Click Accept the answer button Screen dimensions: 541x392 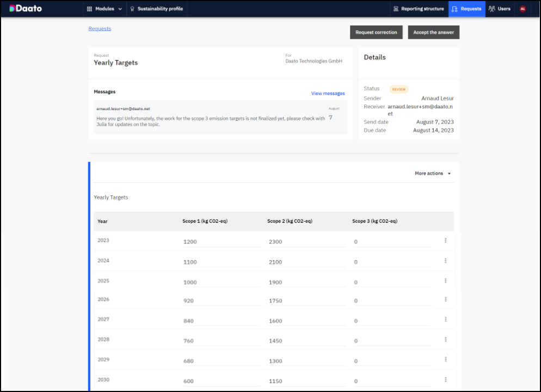tap(433, 33)
